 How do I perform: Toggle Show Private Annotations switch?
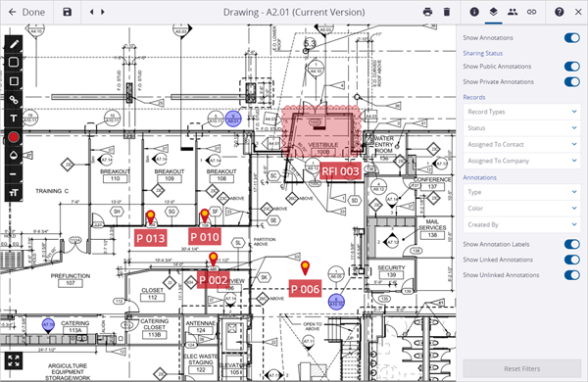[572, 81]
